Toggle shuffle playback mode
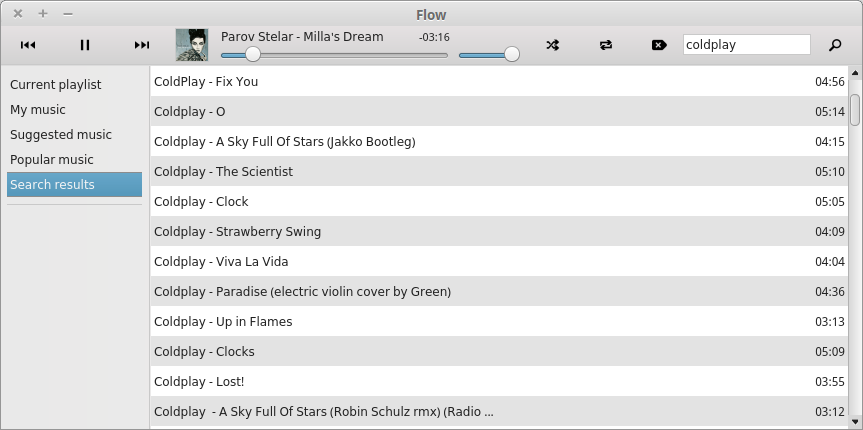Screen dimensions: 863x430 click(553, 45)
